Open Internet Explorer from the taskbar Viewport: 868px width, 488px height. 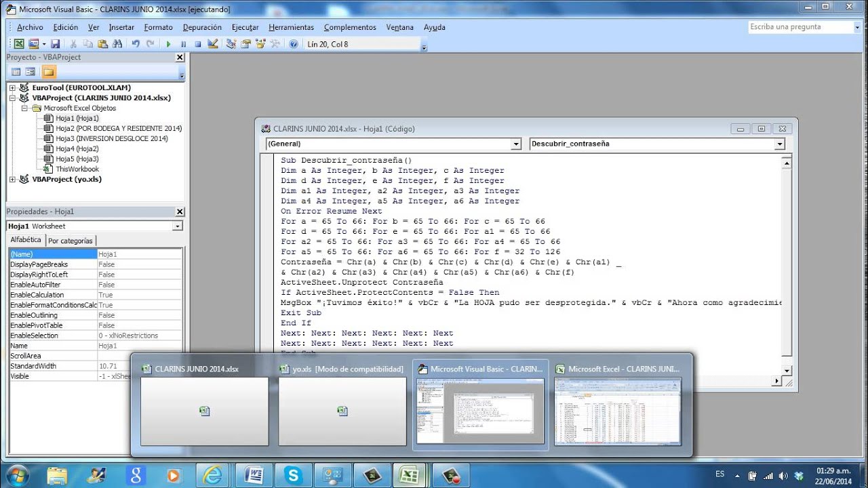click(x=212, y=475)
